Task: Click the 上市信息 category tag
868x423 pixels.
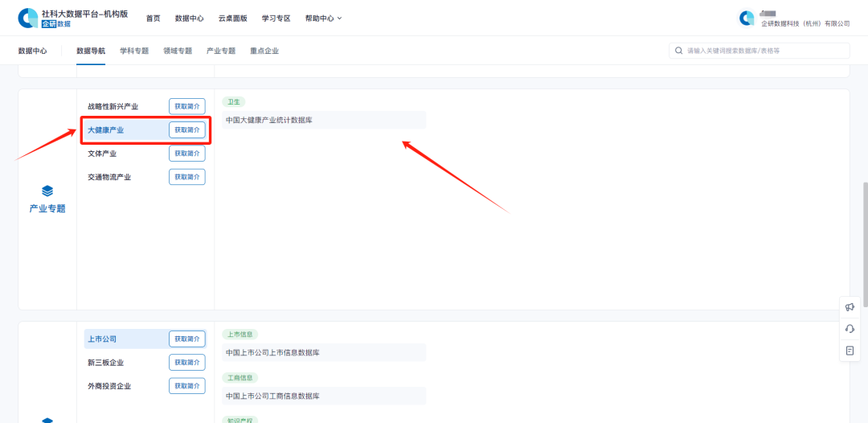Action: 240,335
